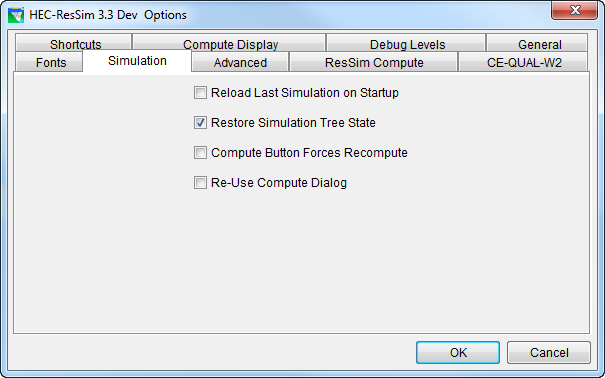Open the CE-QUAL-W2 tab
Viewport: 605px width, 378px height.
[524, 62]
